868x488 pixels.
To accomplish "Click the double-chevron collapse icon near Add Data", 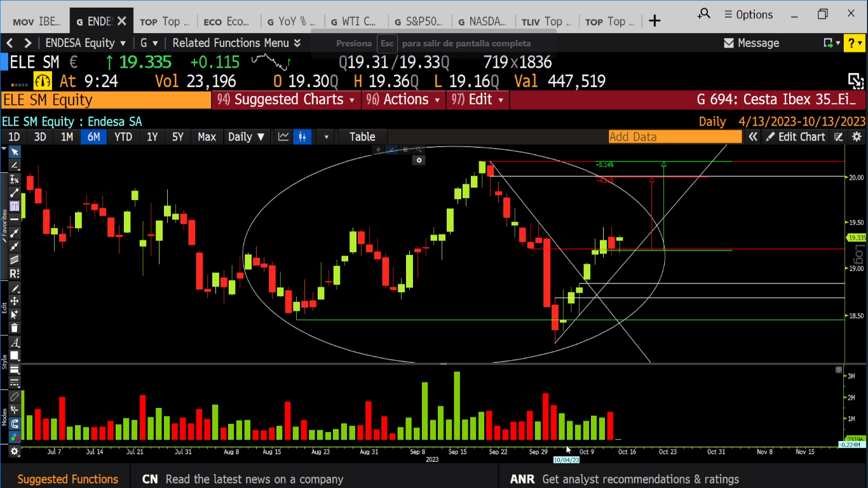I will 753,137.
